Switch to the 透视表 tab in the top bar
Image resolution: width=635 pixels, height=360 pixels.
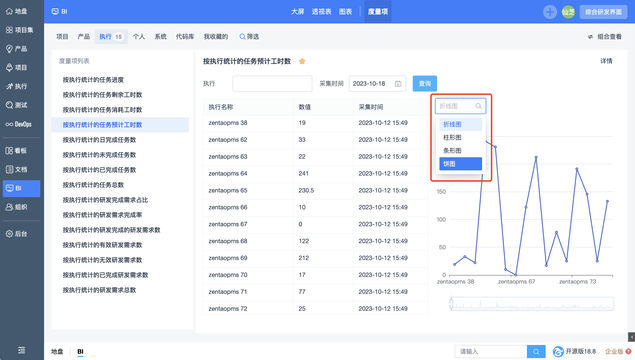point(322,12)
